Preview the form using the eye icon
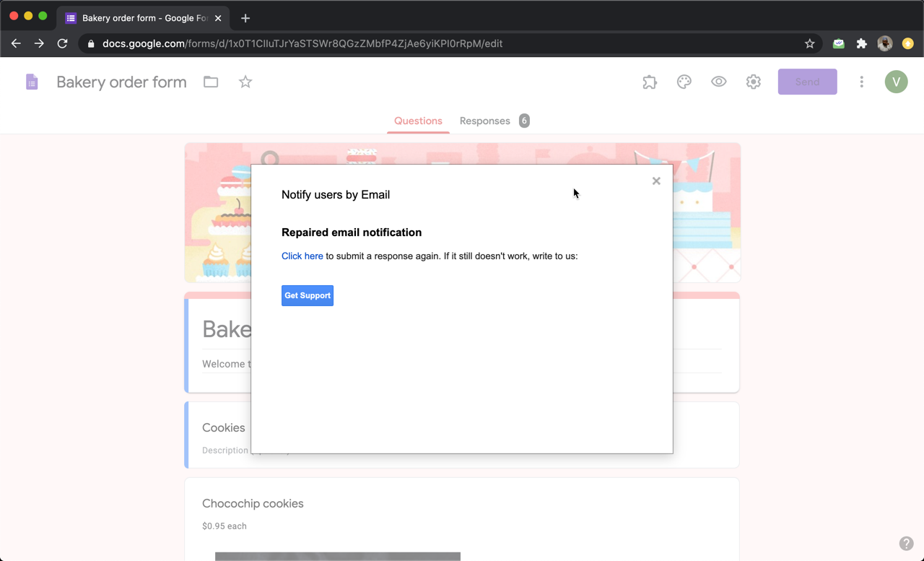The width and height of the screenshot is (924, 561). coord(718,82)
